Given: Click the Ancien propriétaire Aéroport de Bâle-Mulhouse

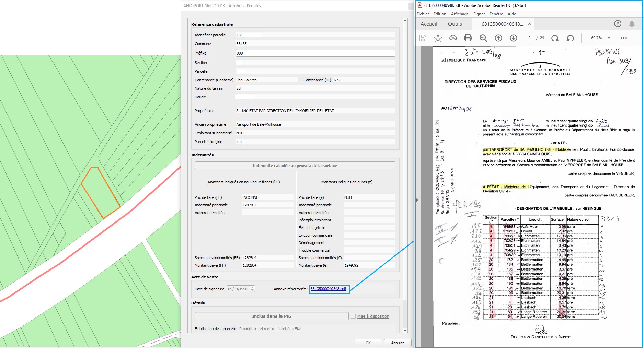Looking at the screenshot, I should (315, 124).
